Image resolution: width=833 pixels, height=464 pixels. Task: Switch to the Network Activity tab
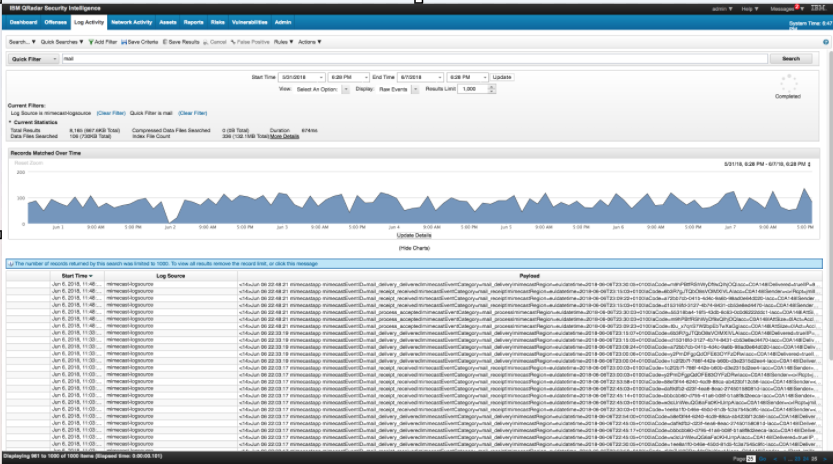point(130,20)
